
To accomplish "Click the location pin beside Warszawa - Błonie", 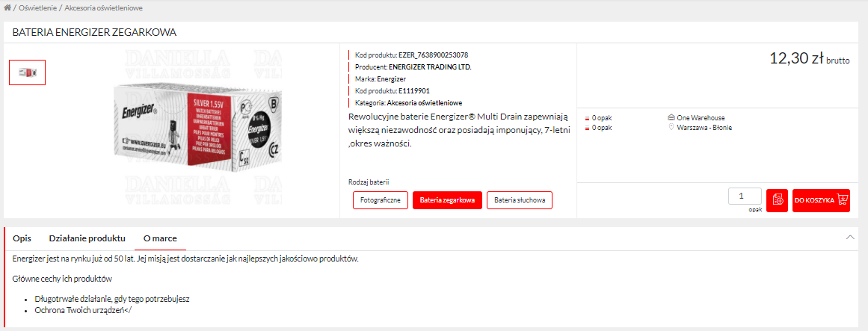I will [x=671, y=127].
